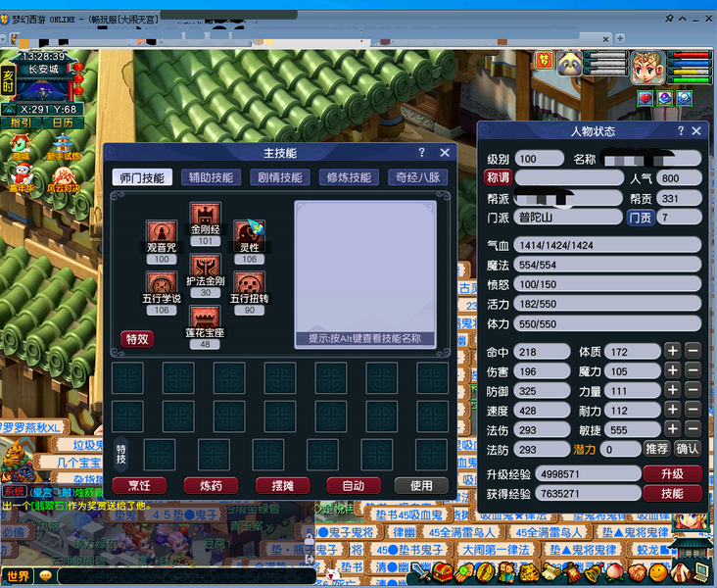Click the 炼药 alchemy button

(211, 485)
